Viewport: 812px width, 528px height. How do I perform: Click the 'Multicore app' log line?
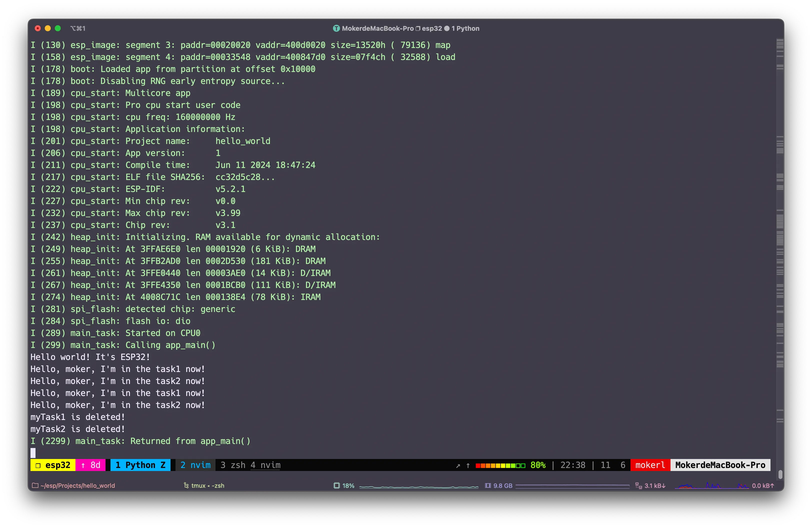tap(110, 93)
